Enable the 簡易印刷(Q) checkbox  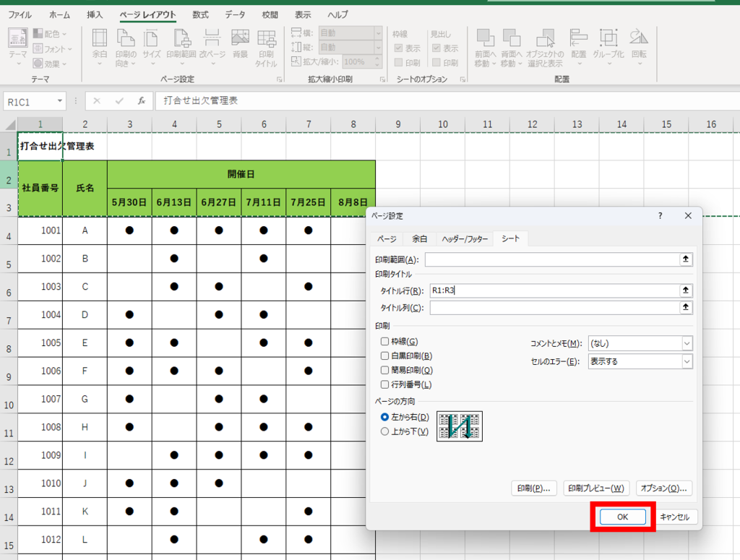(x=384, y=370)
